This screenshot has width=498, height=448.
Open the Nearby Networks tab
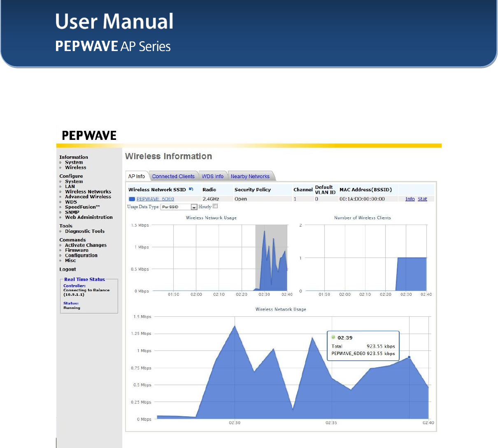click(x=250, y=176)
